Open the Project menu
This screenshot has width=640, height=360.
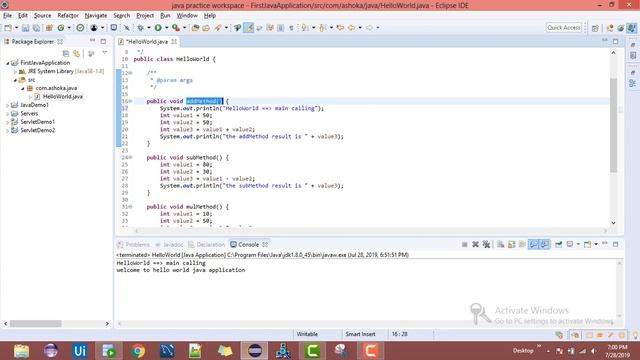pos(145,16)
